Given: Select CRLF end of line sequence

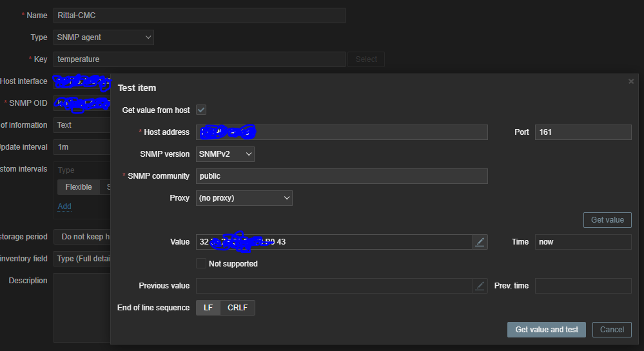Looking at the screenshot, I should pos(237,307).
